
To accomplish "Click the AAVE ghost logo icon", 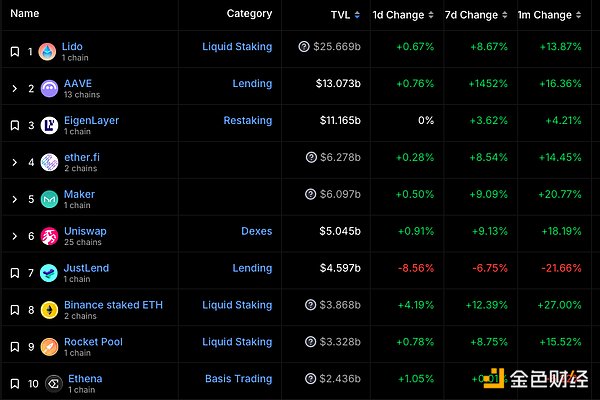I will 48,89.
